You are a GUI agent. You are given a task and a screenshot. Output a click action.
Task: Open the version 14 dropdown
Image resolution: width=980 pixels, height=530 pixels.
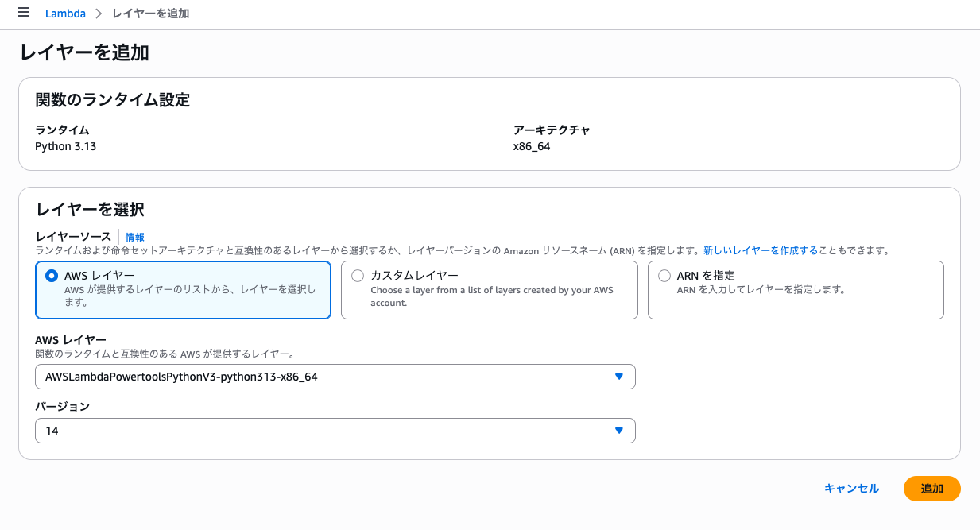point(335,430)
